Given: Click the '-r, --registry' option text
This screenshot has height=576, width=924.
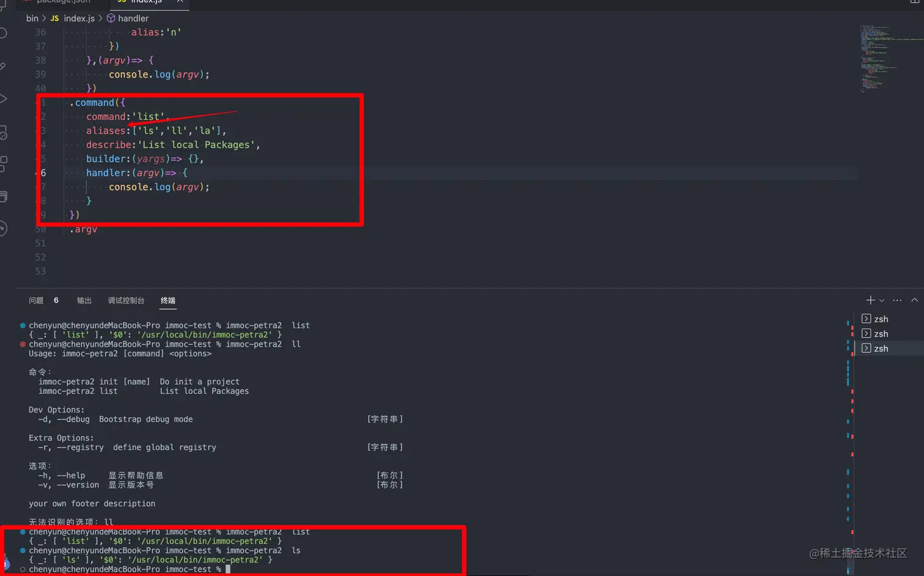Looking at the screenshot, I should tap(71, 448).
